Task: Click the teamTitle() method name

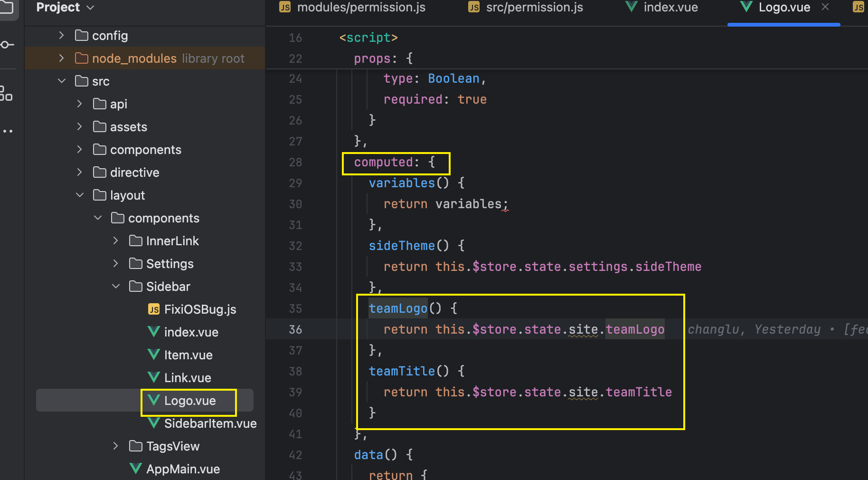Action: point(402,371)
